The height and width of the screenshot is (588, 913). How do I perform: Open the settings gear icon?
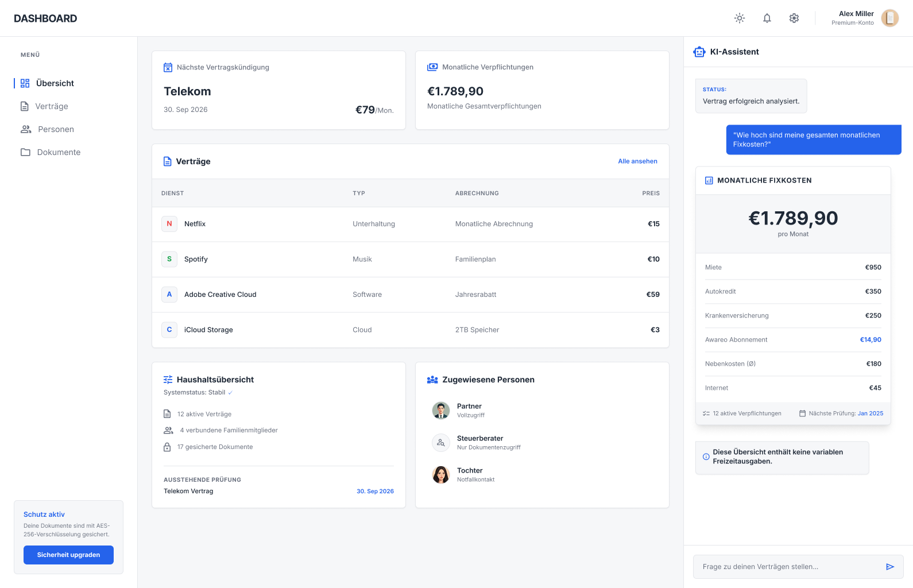(794, 18)
